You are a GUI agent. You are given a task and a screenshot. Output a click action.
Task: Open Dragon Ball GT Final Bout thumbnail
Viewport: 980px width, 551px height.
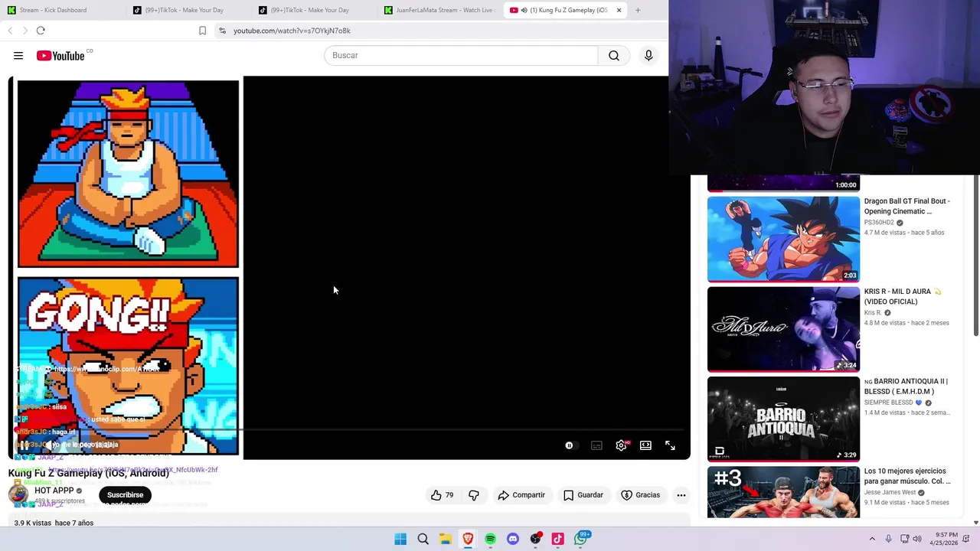pos(783,240)
